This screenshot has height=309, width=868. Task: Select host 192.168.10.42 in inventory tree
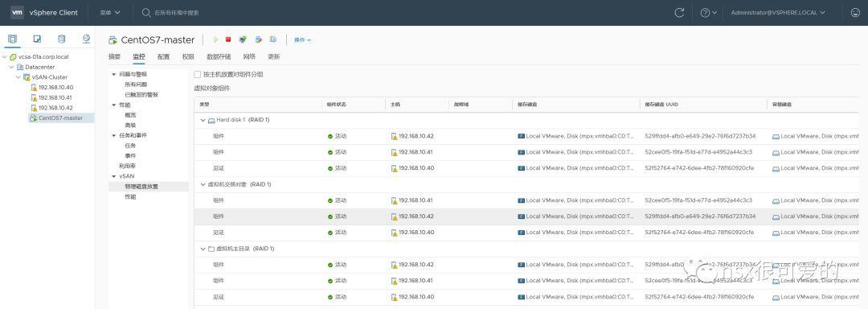55,108
